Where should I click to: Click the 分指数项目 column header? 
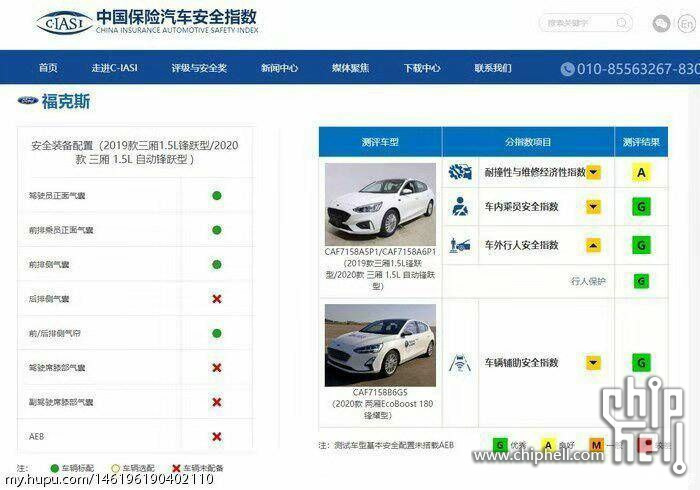[528, 142]
